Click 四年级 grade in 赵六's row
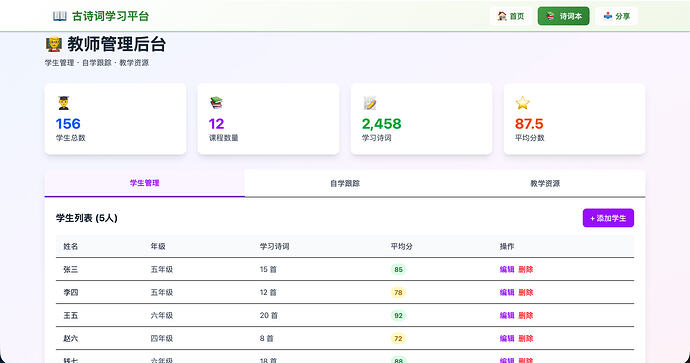 click(161, 338)
